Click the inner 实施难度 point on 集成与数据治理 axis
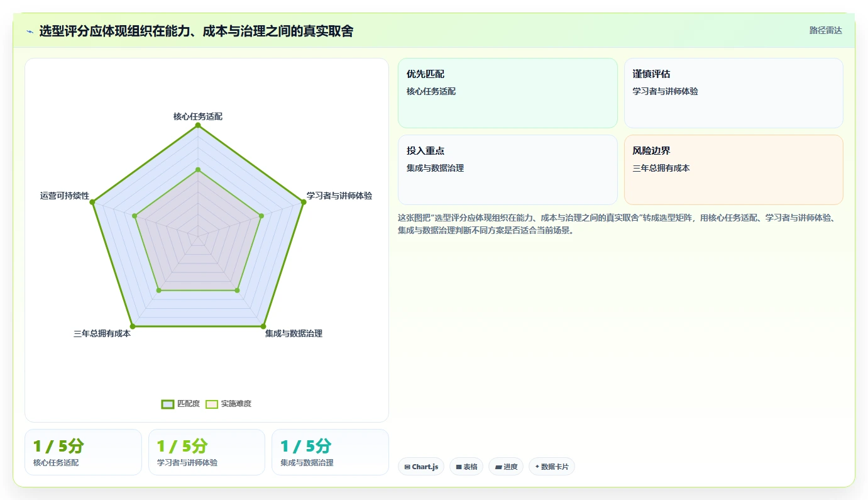 coord(237,290)
